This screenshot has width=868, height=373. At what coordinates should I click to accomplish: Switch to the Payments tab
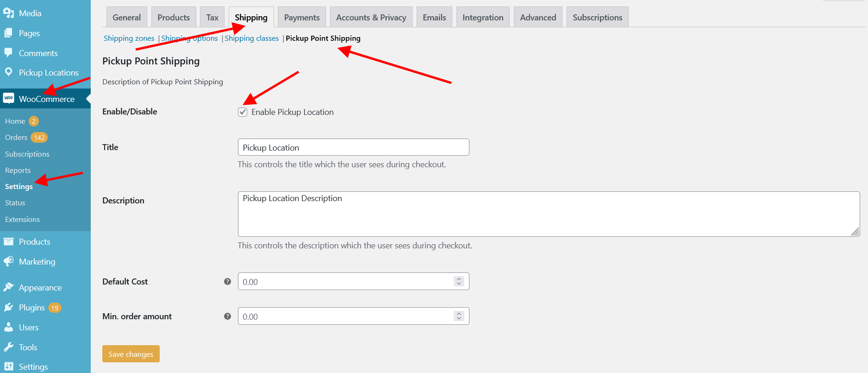point(302,18)
